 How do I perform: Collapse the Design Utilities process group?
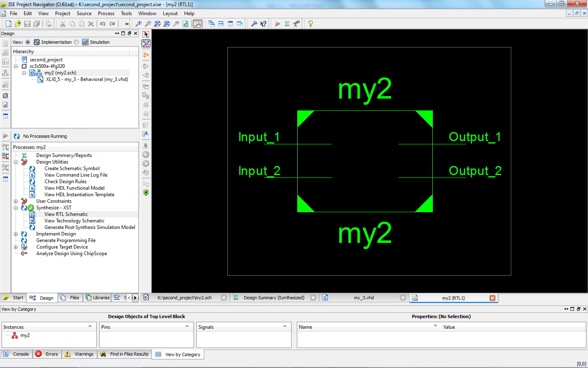point(16,162)
